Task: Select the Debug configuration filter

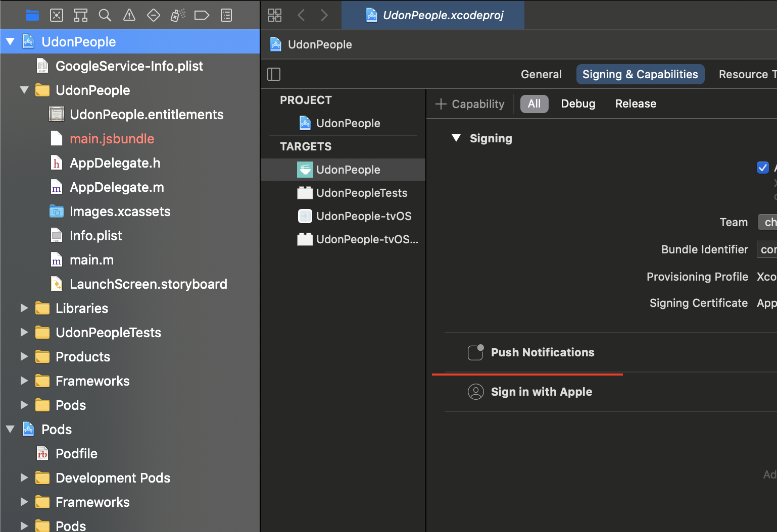Action: coord(578,104)
